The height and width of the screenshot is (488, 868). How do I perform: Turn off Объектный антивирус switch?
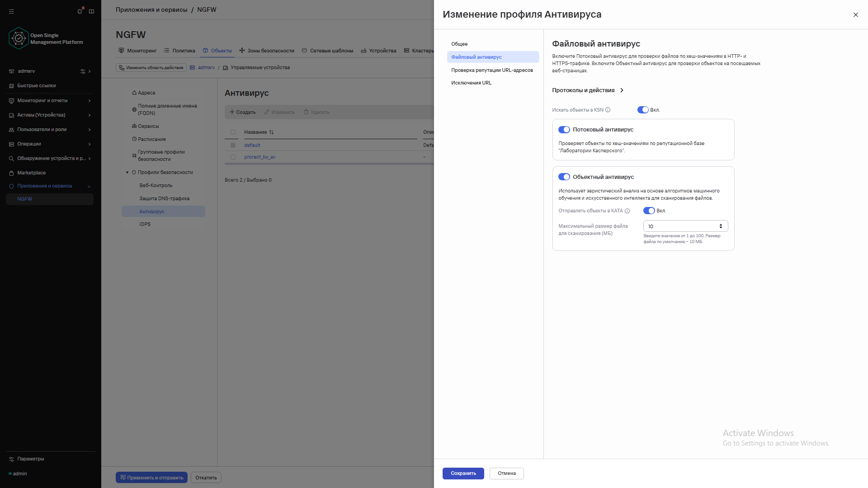(564, 177)
